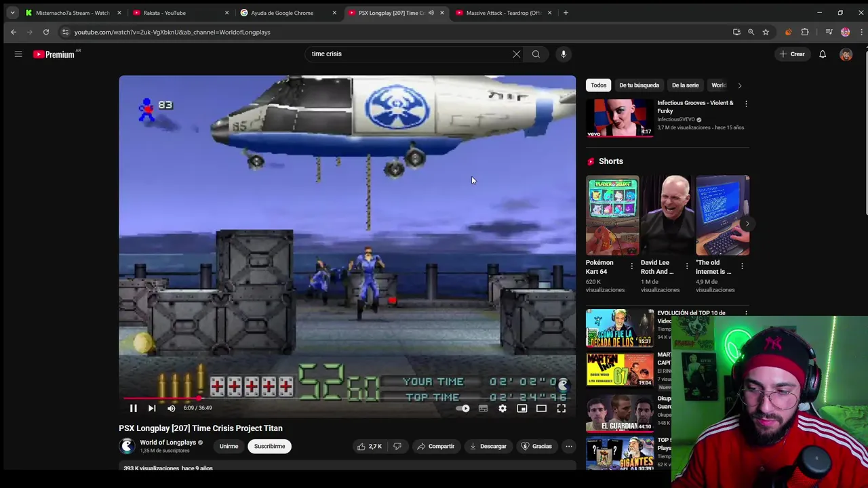Click the Crear button
This screenshot has height=488, width=868.
792,54
